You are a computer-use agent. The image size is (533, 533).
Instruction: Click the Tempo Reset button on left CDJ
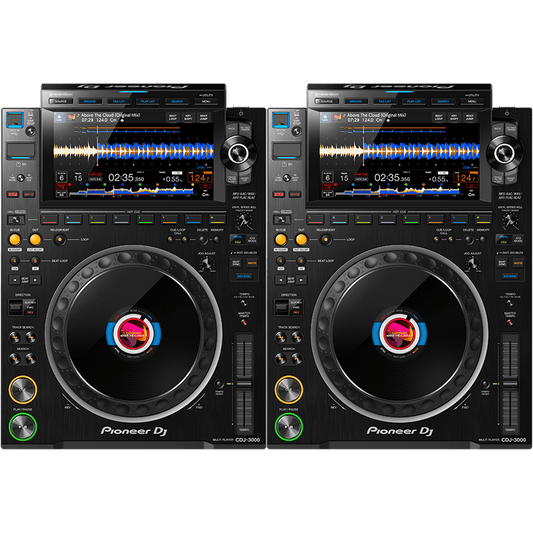tap(219, 384)
